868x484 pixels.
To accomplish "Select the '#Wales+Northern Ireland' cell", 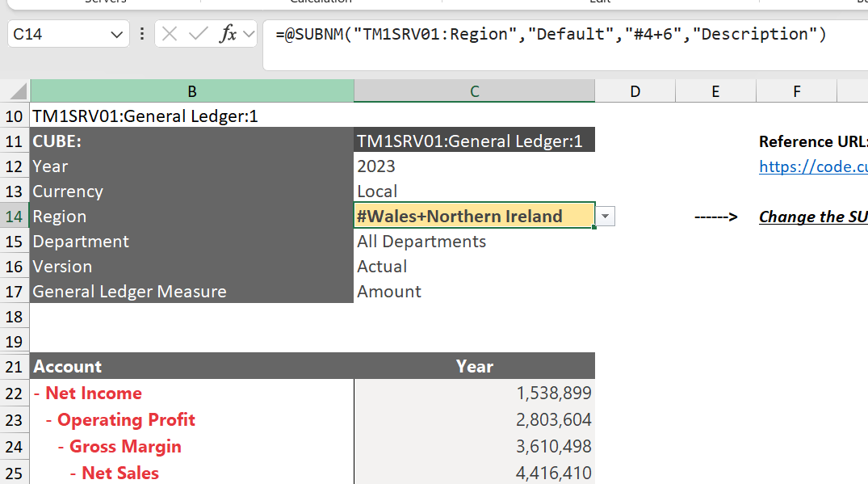I will point(475,216).
